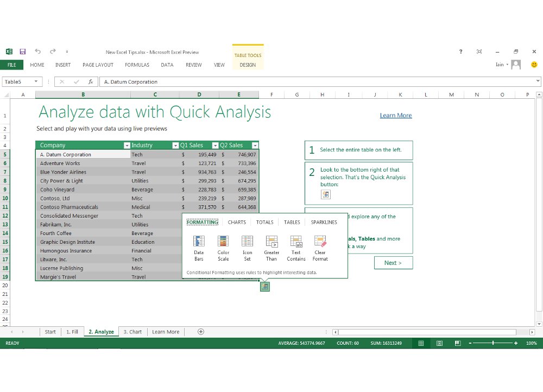Switch to the INSERT ribbon tab

point(62,65)
